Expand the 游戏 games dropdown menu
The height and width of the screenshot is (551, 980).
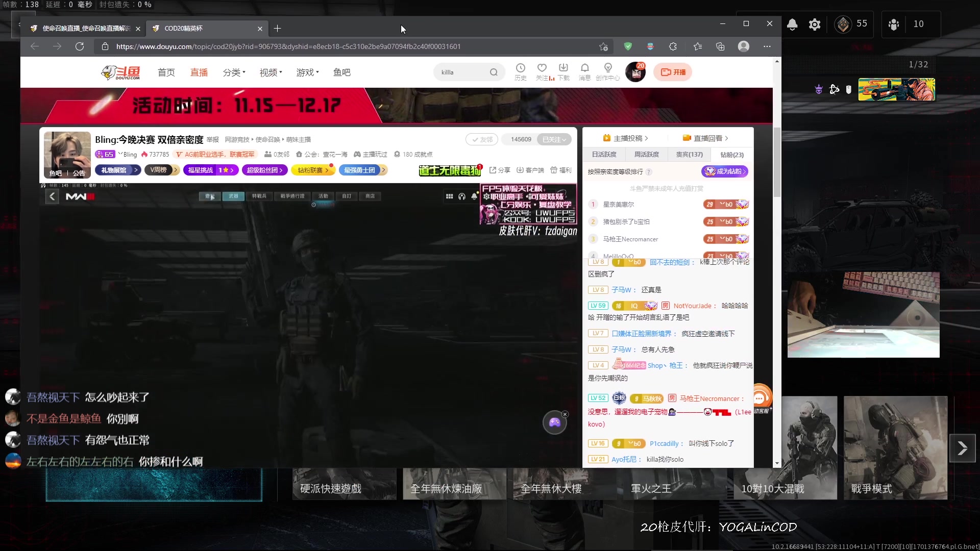[x=308, y=72]
